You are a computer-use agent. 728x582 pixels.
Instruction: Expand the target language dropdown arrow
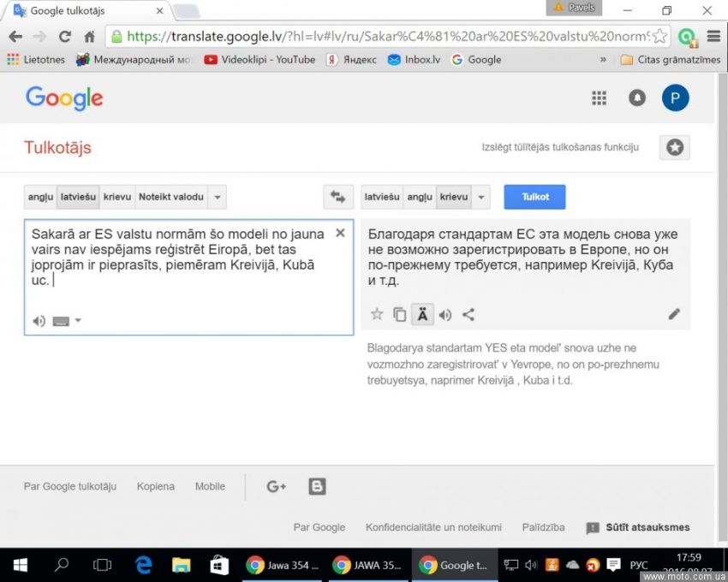(481, 197)
